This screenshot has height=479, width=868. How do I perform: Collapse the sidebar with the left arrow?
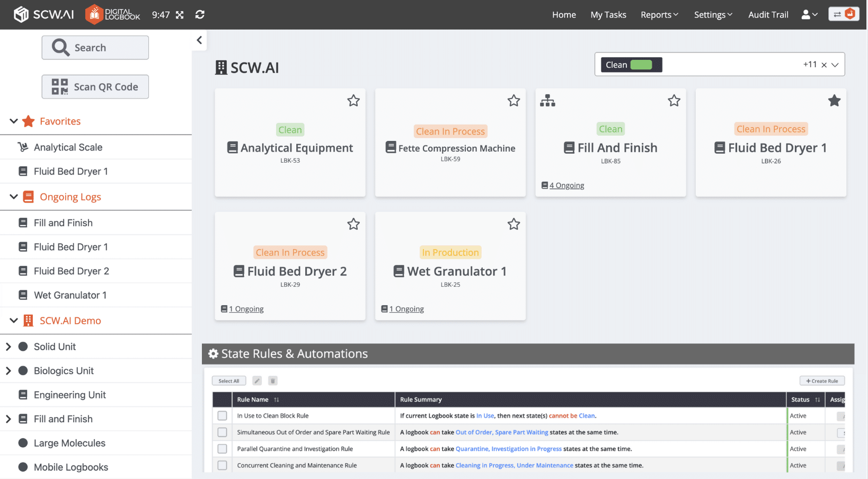point(199,40)
